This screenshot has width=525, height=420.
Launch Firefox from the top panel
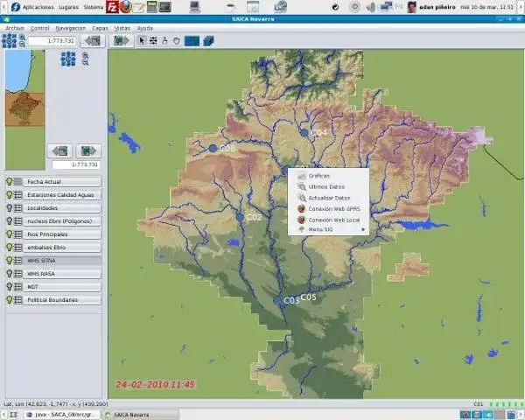[x=125, y=7]
